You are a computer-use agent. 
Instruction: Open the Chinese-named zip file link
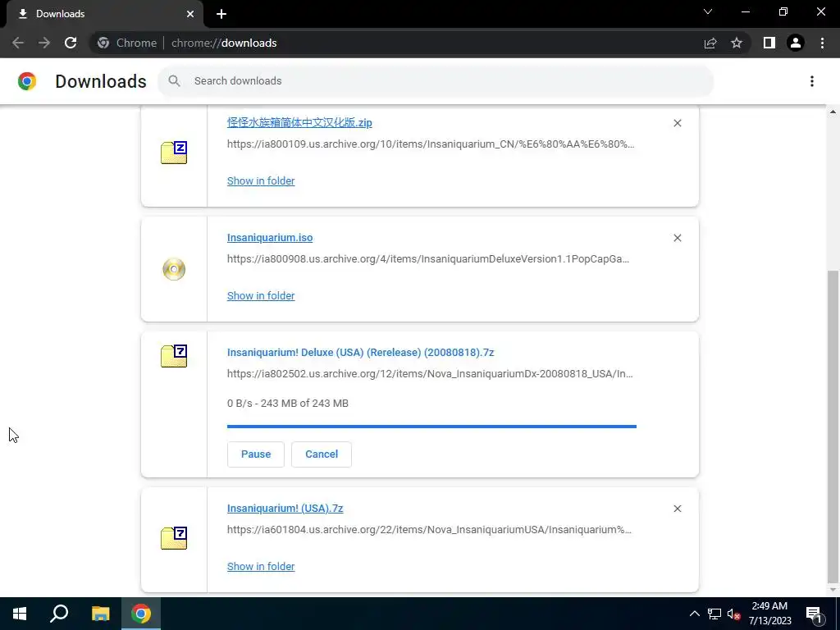click(299, 123)
